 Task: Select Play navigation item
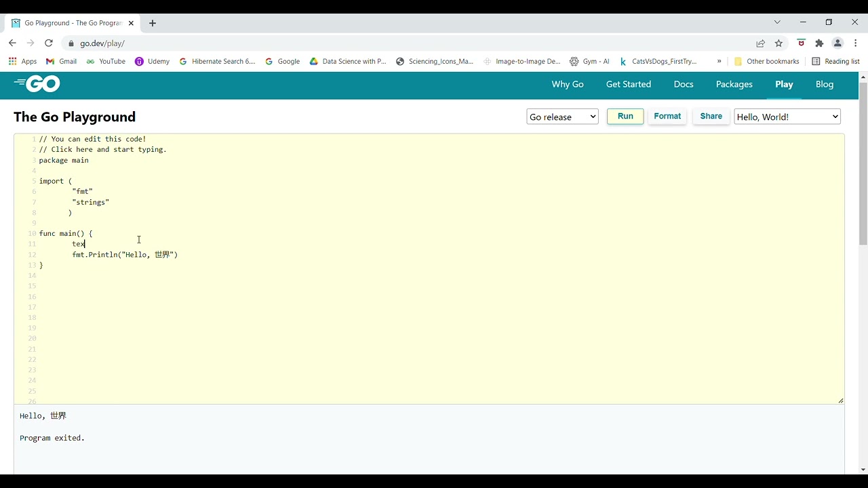click(x=784, y=84)
